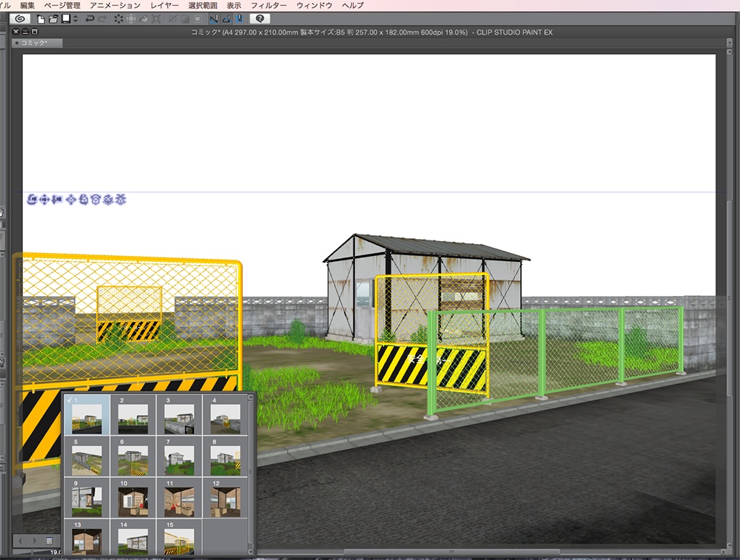Expand the save options stepper arrows
The height and width of the screenshot is (560, 740).
tap(75, 19)
